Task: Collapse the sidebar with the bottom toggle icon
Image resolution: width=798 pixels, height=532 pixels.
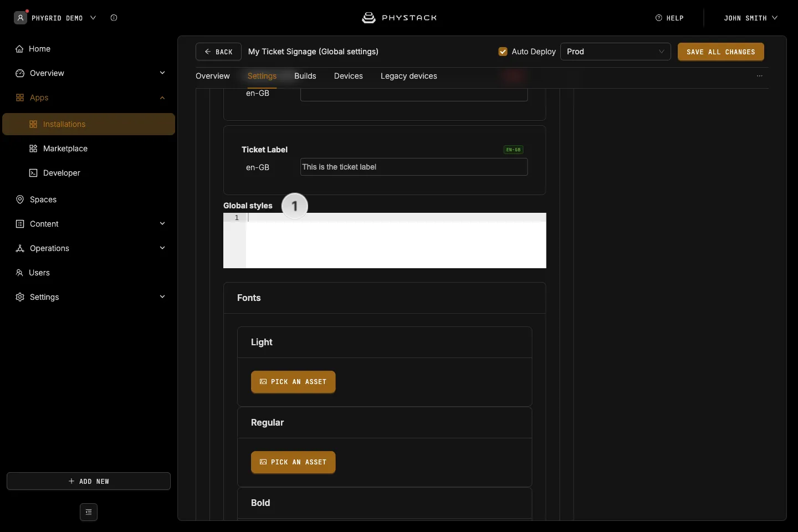Action: click(x=89, y=512)
